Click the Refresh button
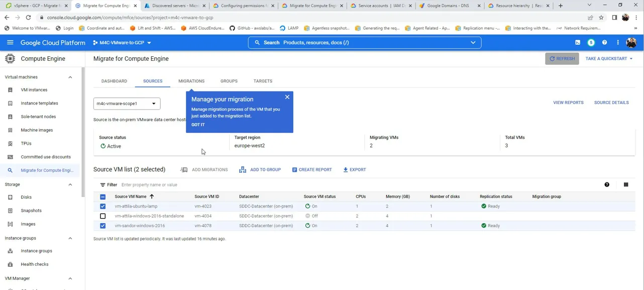The height and width of the screenshot is (290, 644). (562, 59)
